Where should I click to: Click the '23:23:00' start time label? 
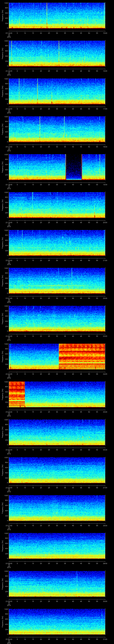tap(9, 374)
